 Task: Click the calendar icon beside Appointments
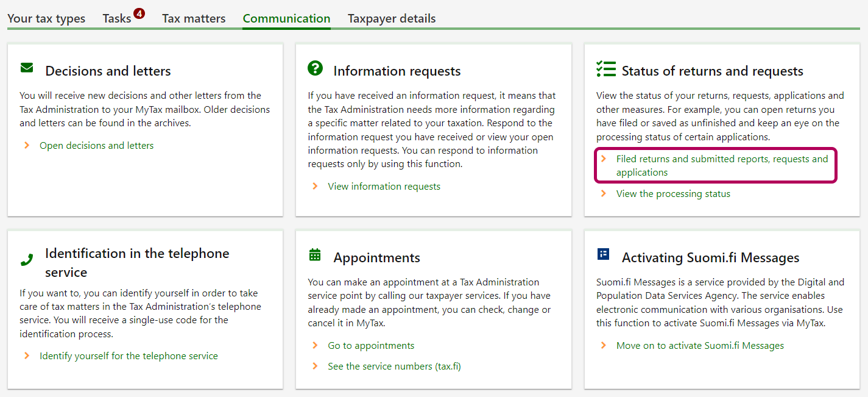[x=315, y=255]
